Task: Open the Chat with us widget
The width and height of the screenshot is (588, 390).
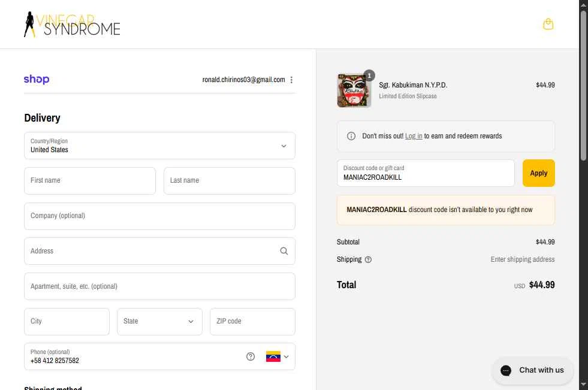Action: [532, 370]
